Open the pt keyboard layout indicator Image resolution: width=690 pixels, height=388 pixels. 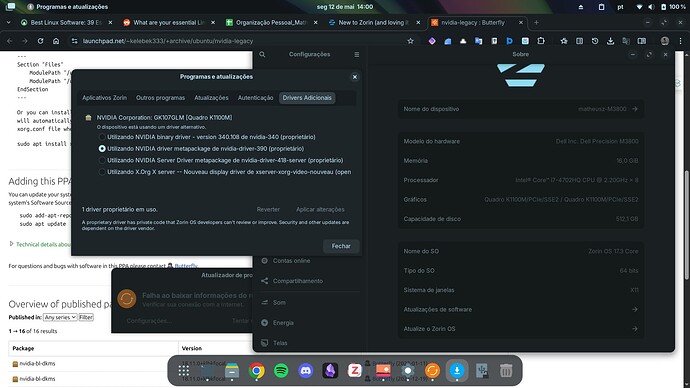pyautogui.click(x=620, y=7)
